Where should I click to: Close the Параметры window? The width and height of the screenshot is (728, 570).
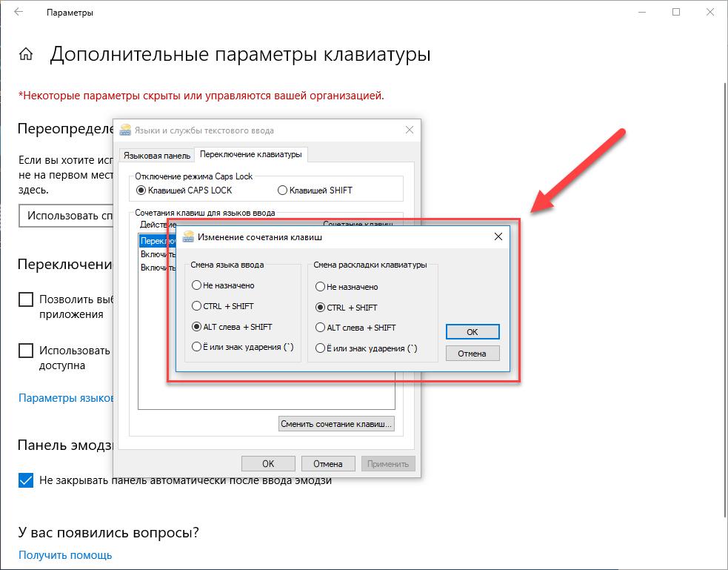click(x=710, y=12)
